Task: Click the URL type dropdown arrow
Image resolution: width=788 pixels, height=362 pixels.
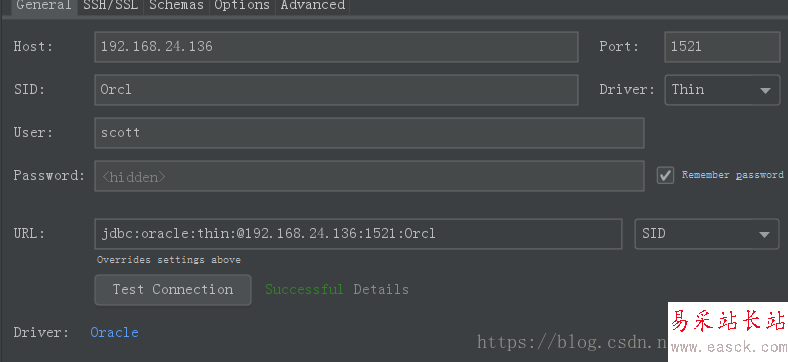Action: pos(765,234)
